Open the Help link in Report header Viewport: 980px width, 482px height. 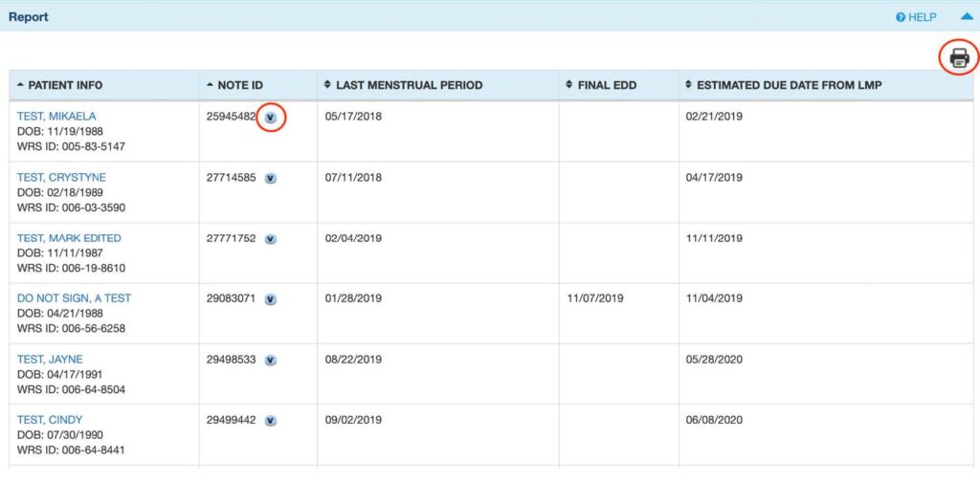click(916, 17)
